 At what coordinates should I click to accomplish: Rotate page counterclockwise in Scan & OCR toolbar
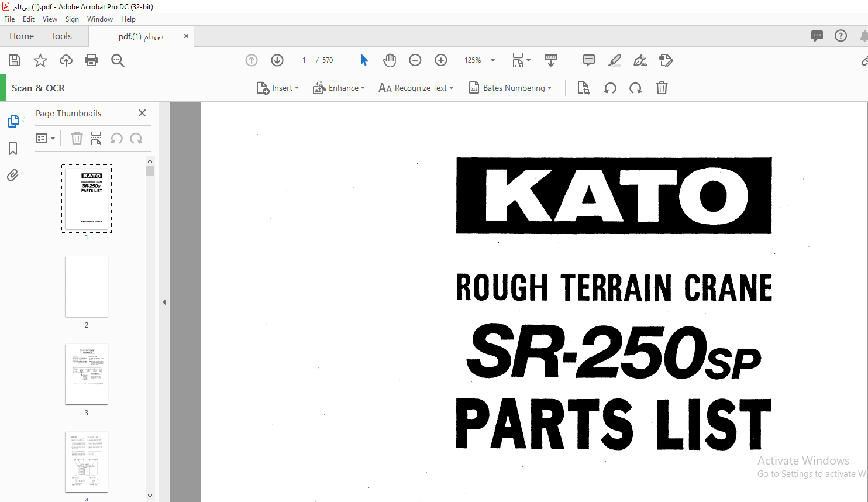610,88
